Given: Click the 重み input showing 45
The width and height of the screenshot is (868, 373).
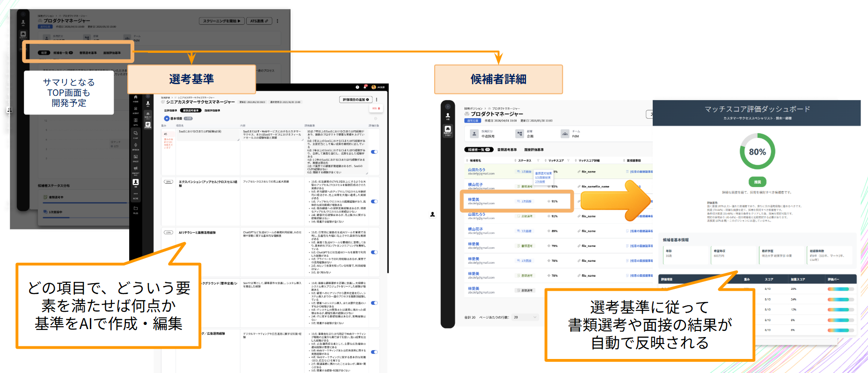Looking at the screenshot, I should click(168, 134).
